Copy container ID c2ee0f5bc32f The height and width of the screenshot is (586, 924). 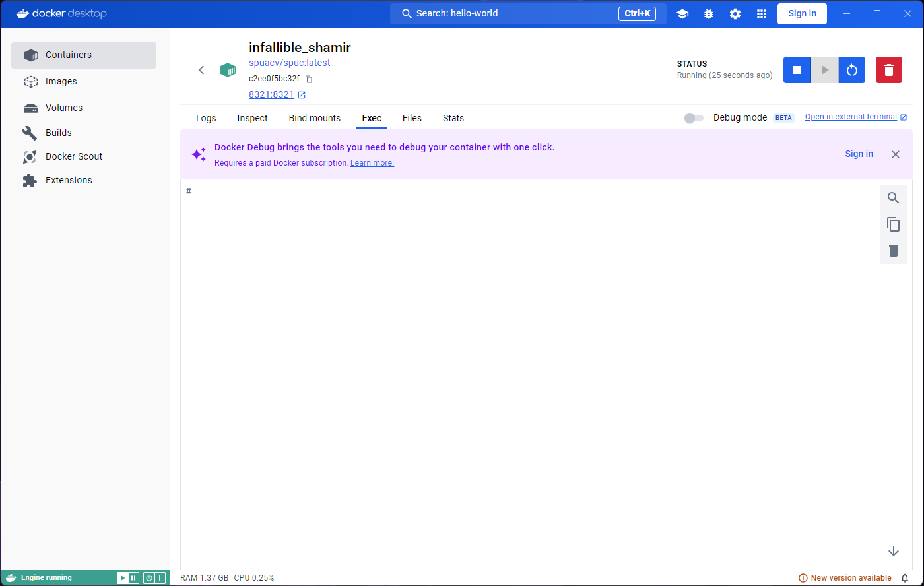click(308, 79)
